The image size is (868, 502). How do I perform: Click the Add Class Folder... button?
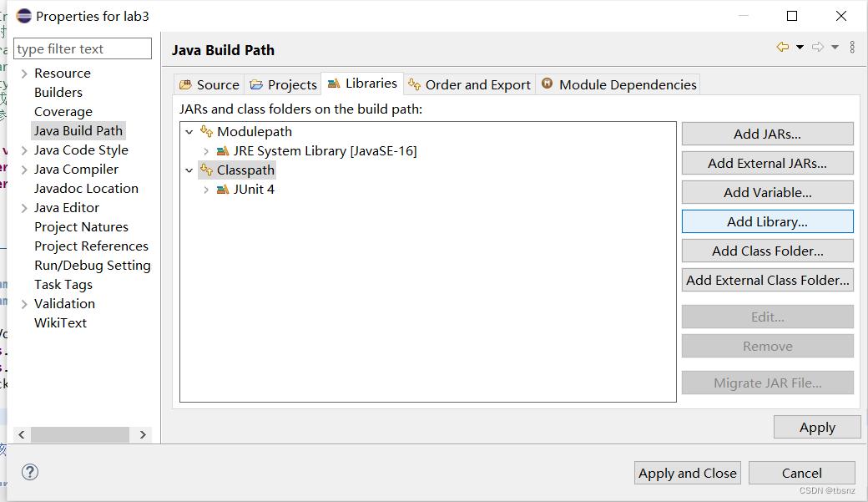pos(767,251)
